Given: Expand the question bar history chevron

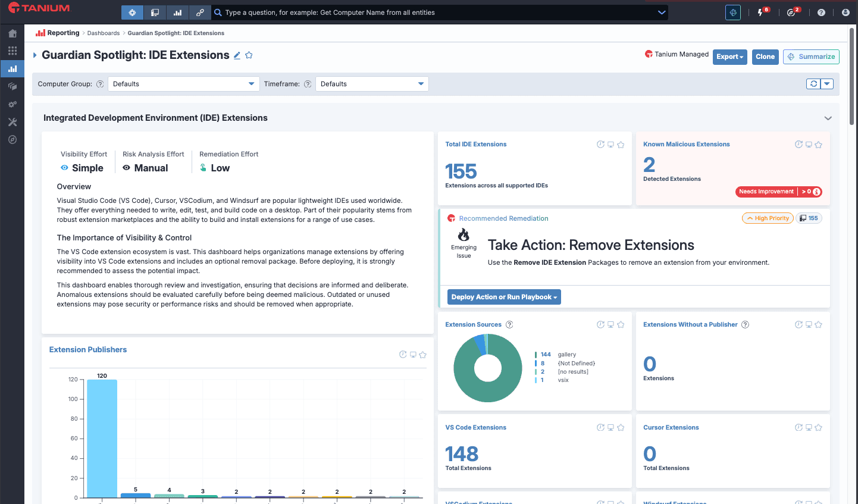Looking at the screenshot, I should pyautogui.click(x=661, y=12).
